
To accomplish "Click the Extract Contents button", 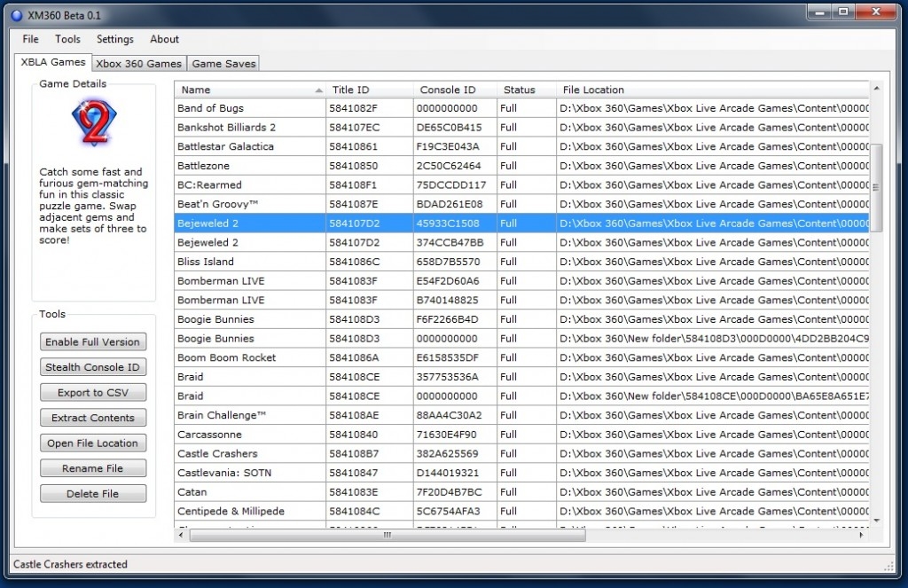I will pos(93,418).
